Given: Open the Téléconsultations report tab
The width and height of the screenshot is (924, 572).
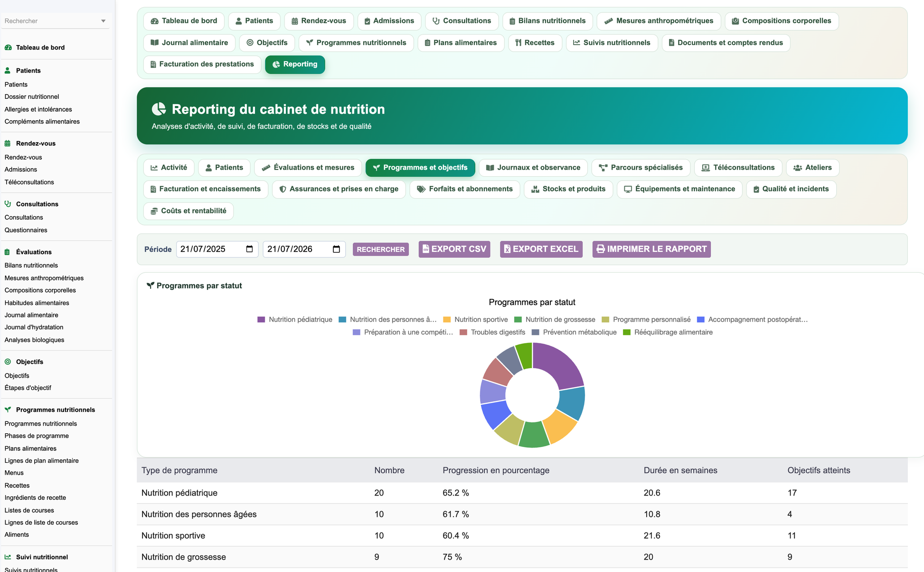Looking at the screenshot, I should coord(738,168).
